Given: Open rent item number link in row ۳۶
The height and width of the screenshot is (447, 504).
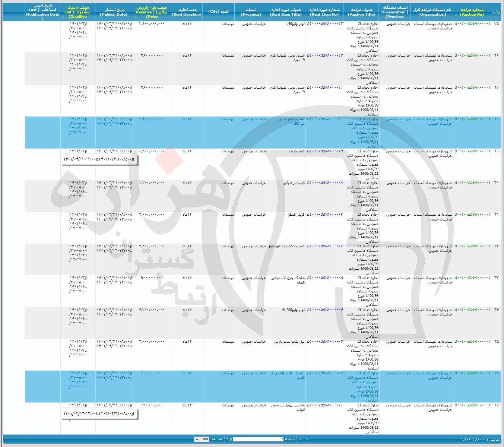Looking at the screenshot, I should click(x=325, y=373).
